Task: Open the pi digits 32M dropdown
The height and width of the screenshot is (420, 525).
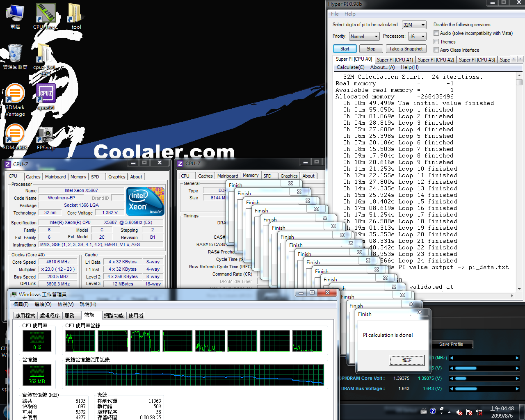Action: [x=414, y=25]
